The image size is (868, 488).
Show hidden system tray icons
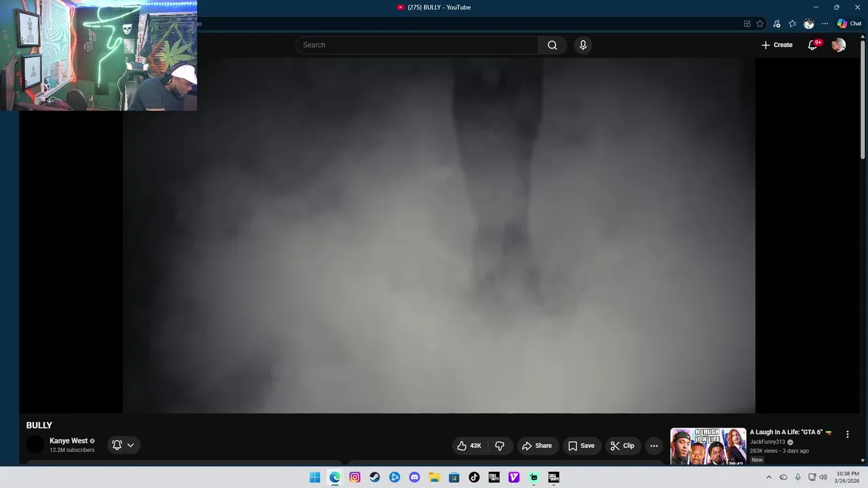point(768,477)
